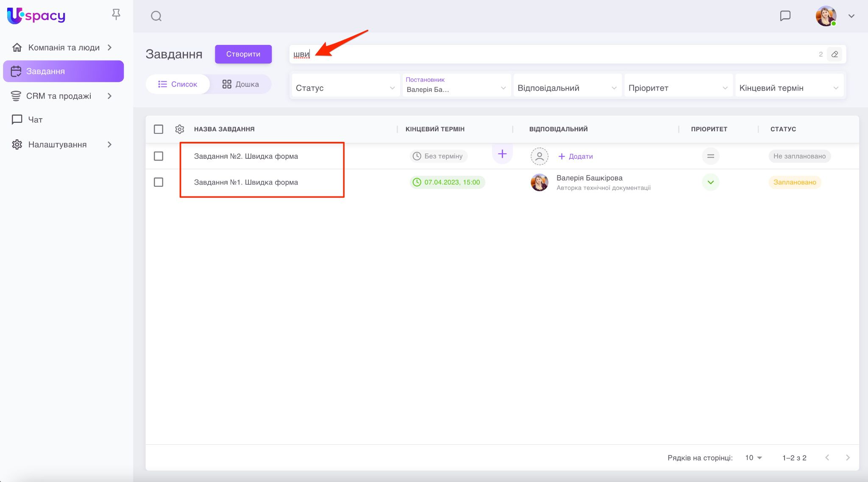This screenshot has width=868, height=482.
Task: Click Додати to assign a responsible person
Action: 576,156
